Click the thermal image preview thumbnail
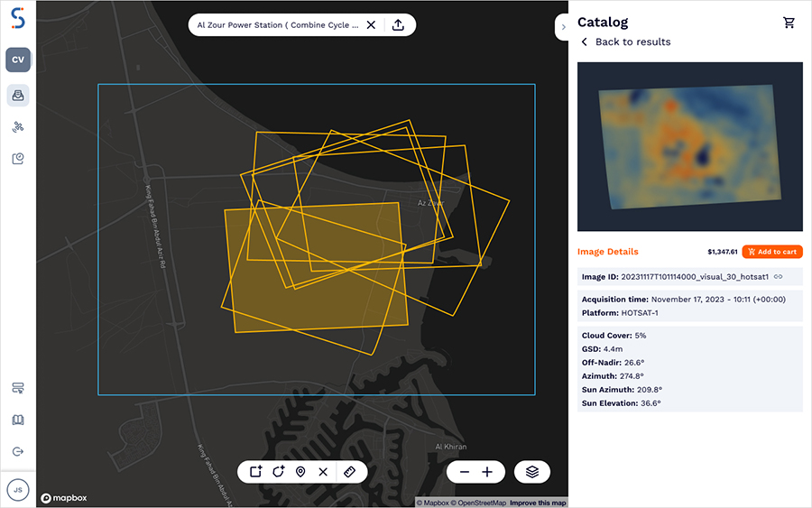 tap(690, 146)
